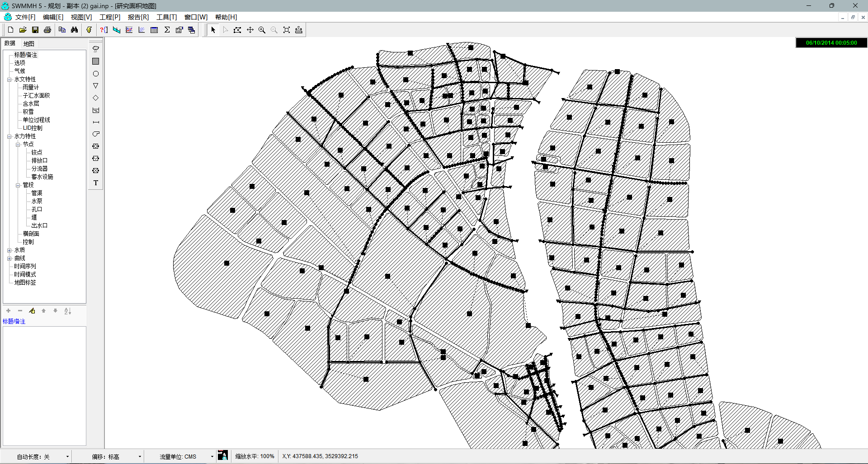The width and height of the screenshot is (868, 464).
Task: Select 选项 in the data tree
Action: 19,63
